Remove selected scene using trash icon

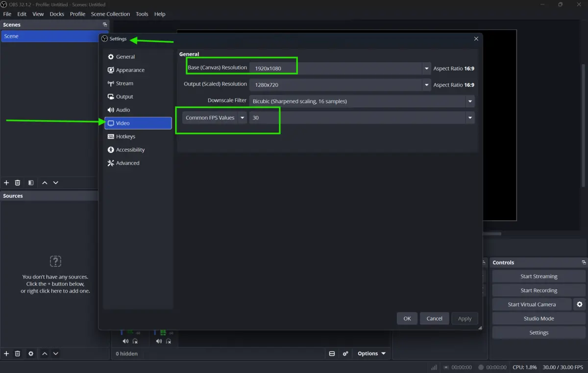tap(18, 183)
